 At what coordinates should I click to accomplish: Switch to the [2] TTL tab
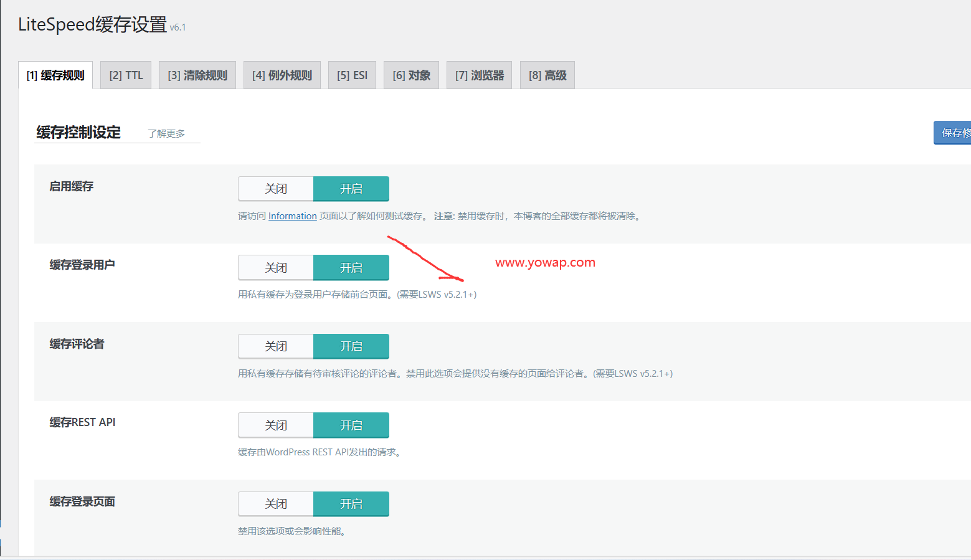(125, 75)
